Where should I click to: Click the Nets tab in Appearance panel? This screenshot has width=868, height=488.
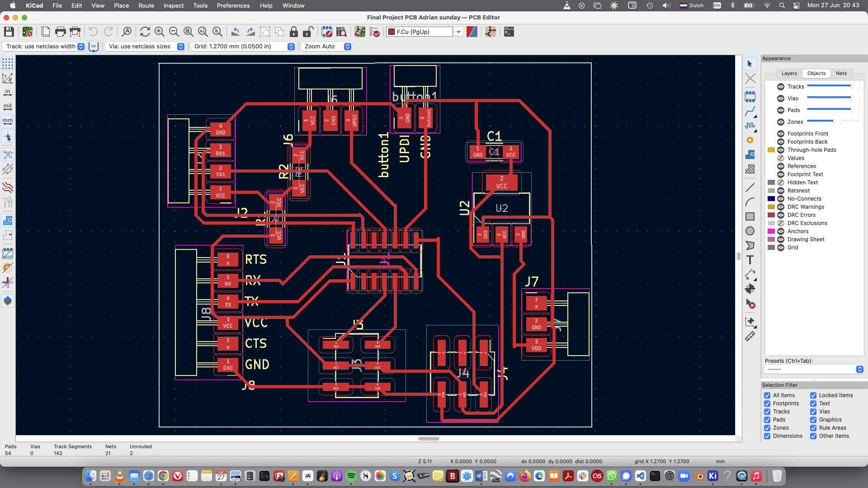[841, 73]
